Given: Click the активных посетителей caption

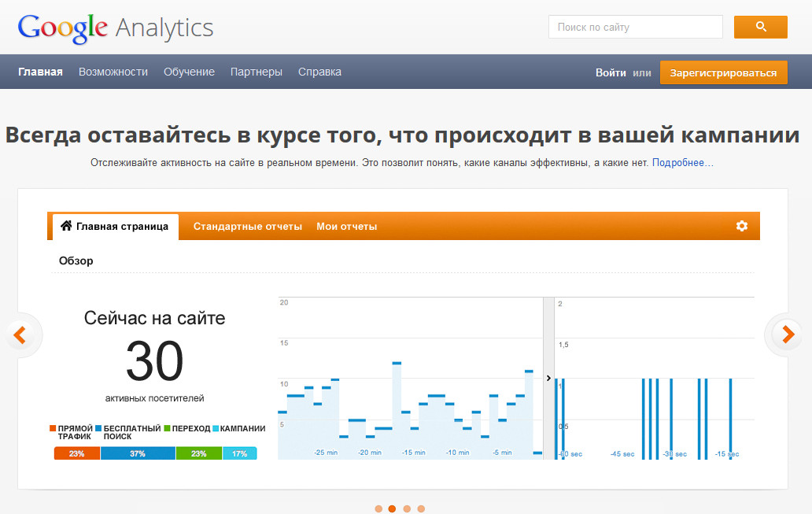Looking at the screenshot, I should tap(154, 398).
